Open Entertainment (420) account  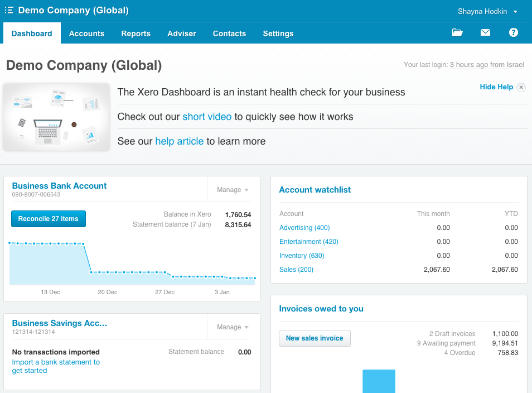coord(309,242)
